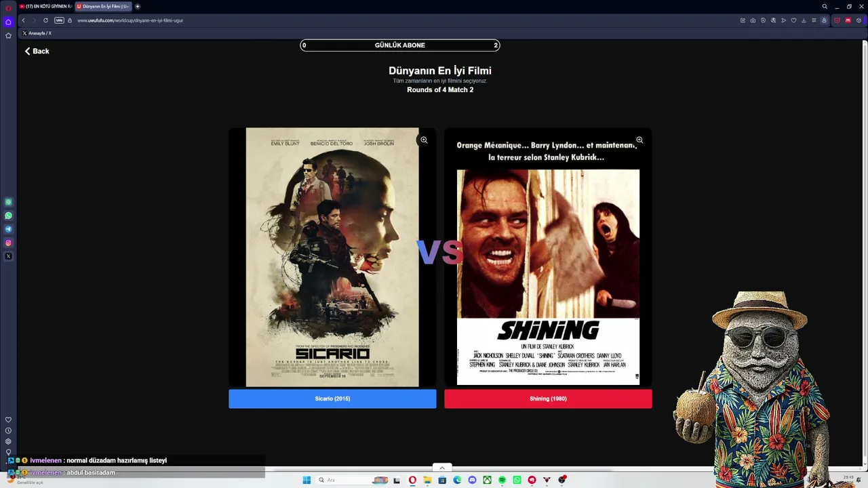This screenshot has height=488, width=868.
Task: Open the home icon in Opera sidebar
Action: pos(8,22)
